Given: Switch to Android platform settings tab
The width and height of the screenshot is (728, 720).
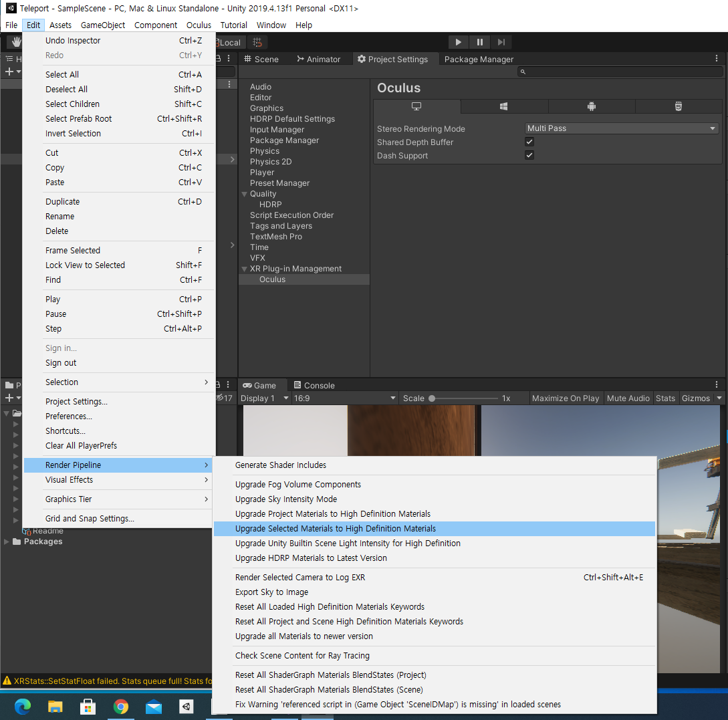Looking at the screenshot, I should coord(591,106).
